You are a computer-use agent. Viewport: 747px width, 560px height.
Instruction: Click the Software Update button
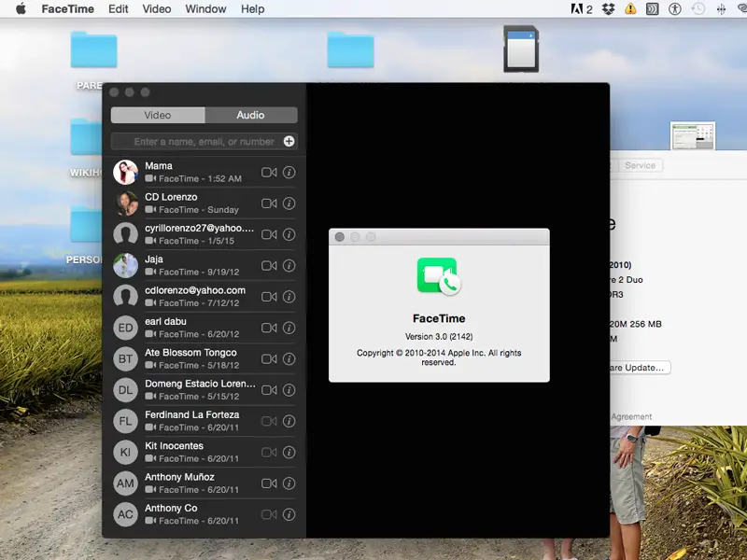click(x=639, y=368)
